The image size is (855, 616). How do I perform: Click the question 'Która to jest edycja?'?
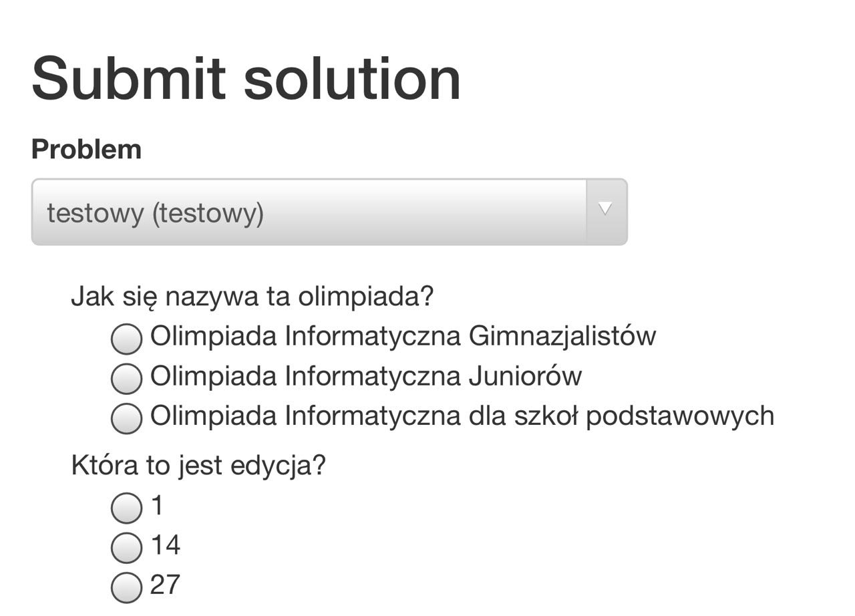(198, 466)
